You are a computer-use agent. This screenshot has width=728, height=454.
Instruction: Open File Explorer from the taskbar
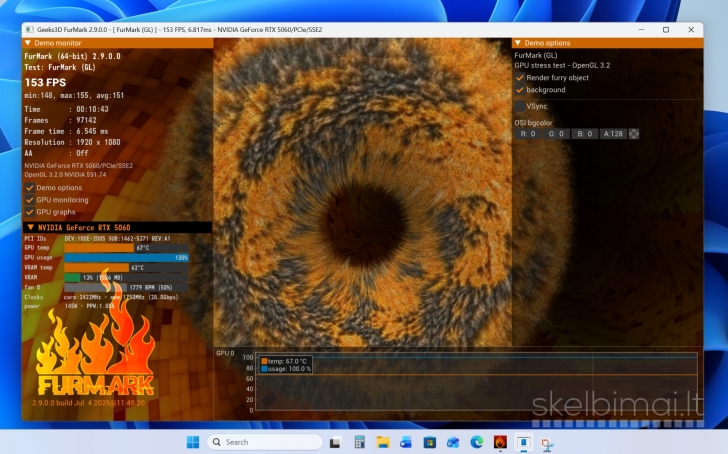point(382,442)
